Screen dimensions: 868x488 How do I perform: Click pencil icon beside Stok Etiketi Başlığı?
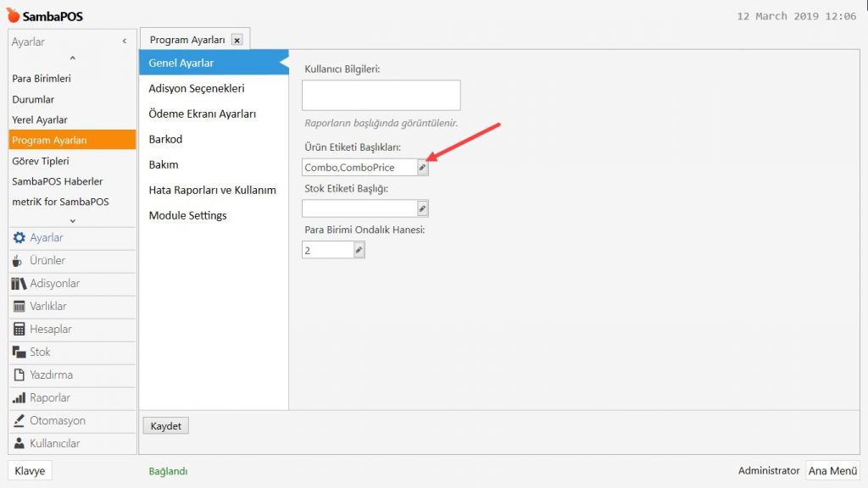pyautogui.click(x=423, y=208)
